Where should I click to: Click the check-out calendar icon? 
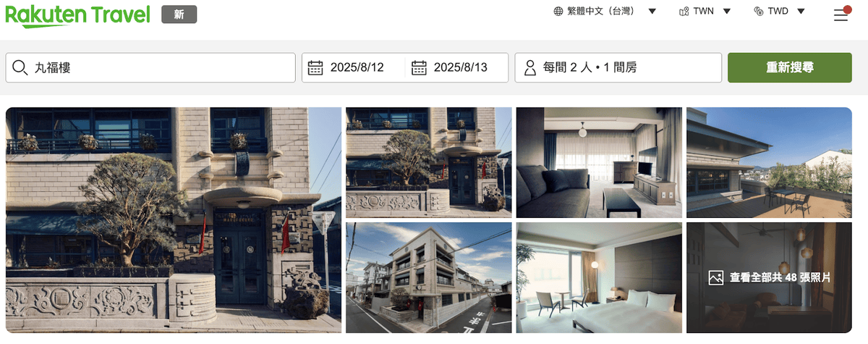tap(419, 67)
